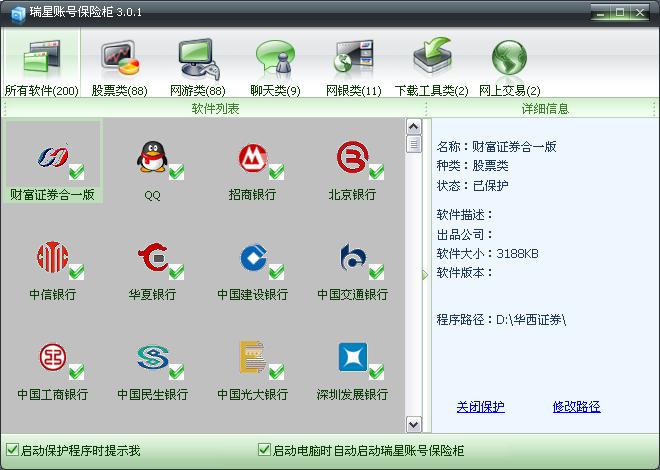Toggle 启动电脑时自动启动瑞星账号保险柜 checkbox
The image size is (660, 470).
[264, 449]
